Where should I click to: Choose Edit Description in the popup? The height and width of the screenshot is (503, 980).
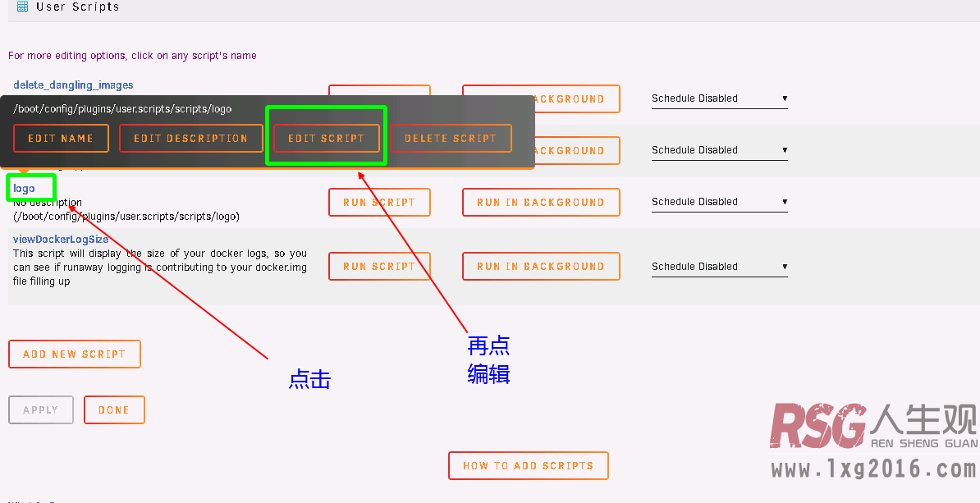click(x=190, y=139)
